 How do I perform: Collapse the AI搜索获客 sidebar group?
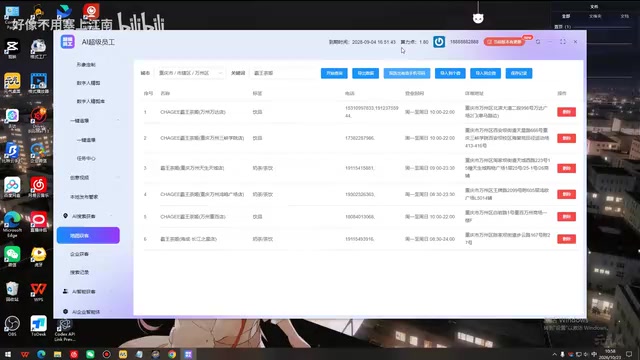[111, 216]
